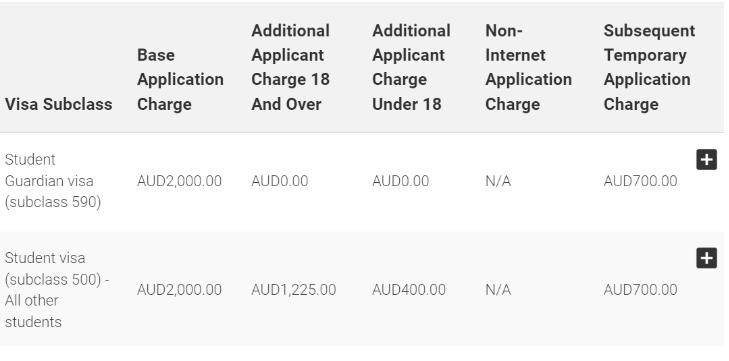Click Non-Internet Application Charge column header
This screenshot has height=361, width=729.
coord(529,67)
